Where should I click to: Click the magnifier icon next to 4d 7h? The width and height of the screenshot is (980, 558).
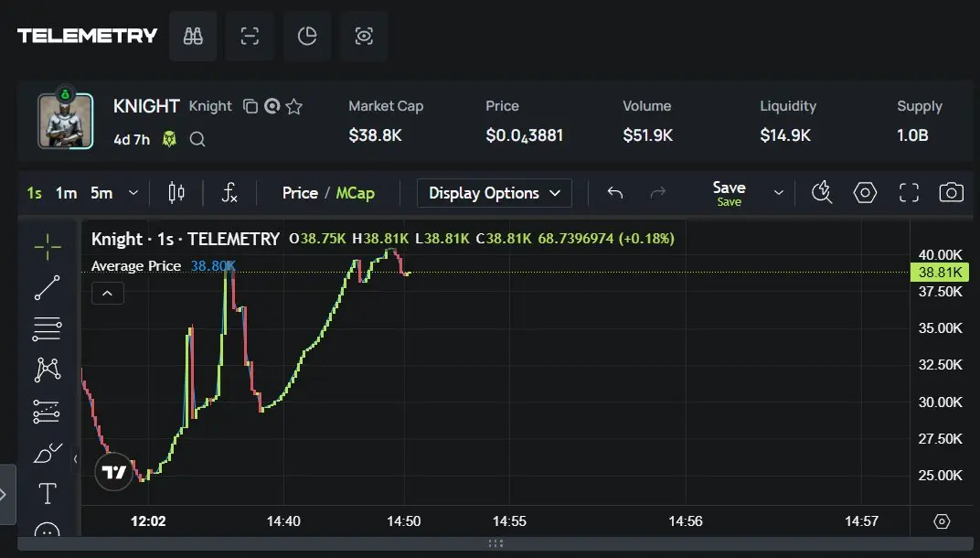click(197, 139)
